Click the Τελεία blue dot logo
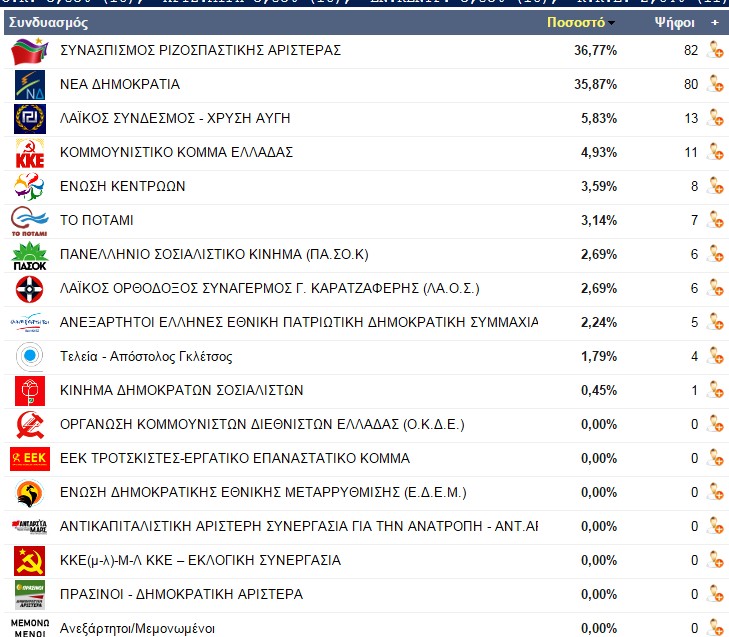The image size is (729, 637). click(30, 356)
